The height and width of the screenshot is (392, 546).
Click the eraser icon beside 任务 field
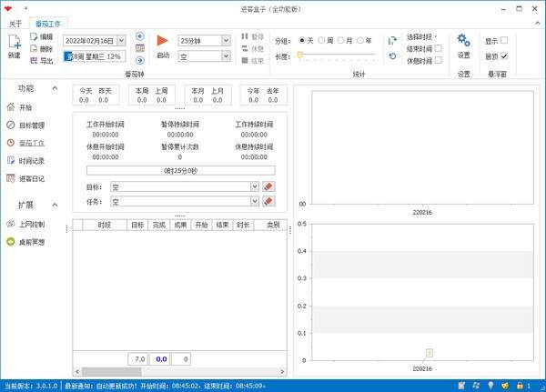pos(268,201)
